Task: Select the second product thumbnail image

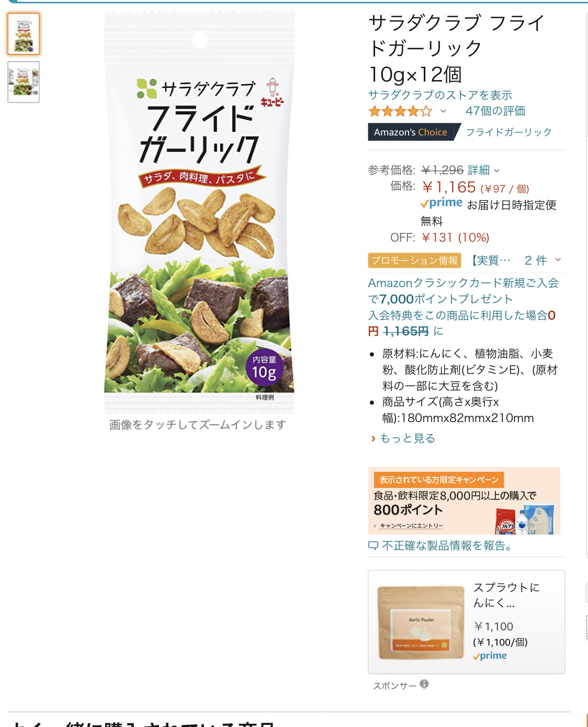Action: tap(24, 82)
